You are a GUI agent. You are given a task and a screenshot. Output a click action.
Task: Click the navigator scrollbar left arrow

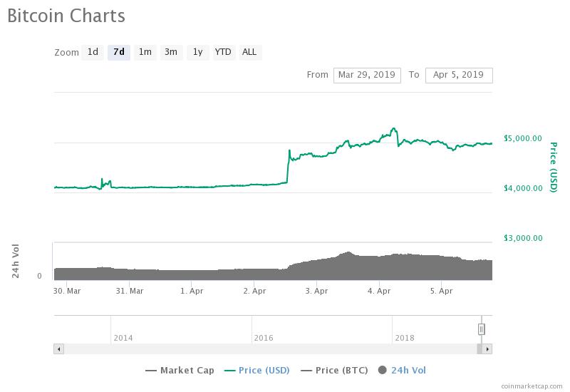(58, 349)
